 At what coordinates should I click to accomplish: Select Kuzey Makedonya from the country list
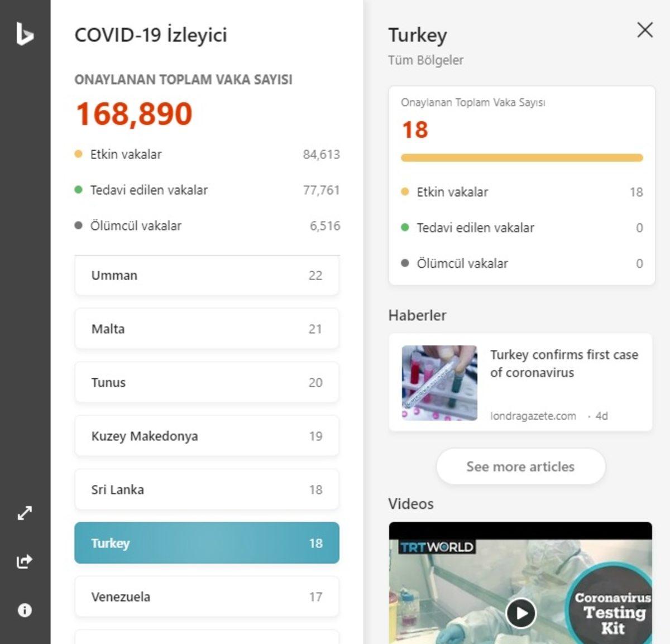[x=207, y=436]
